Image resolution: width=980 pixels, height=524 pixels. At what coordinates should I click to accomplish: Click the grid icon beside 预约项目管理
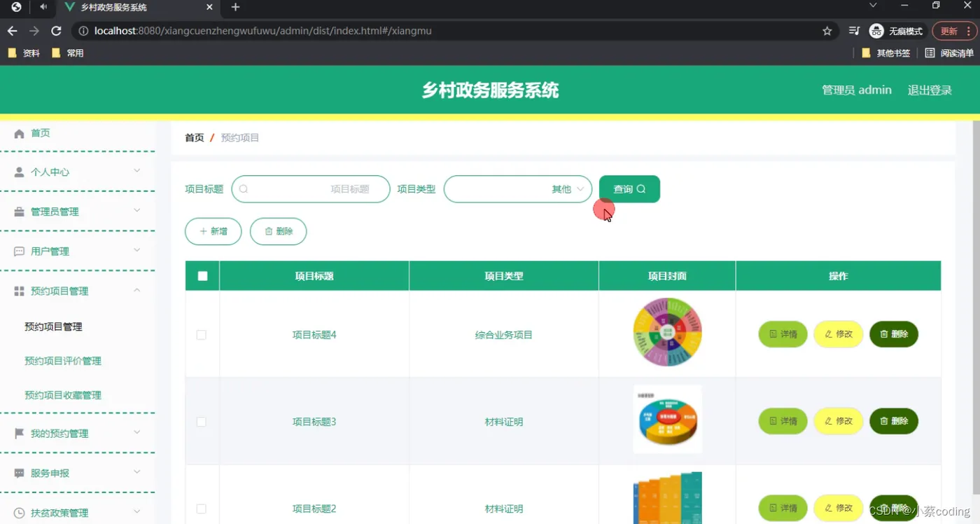click(x=19, y=291)
